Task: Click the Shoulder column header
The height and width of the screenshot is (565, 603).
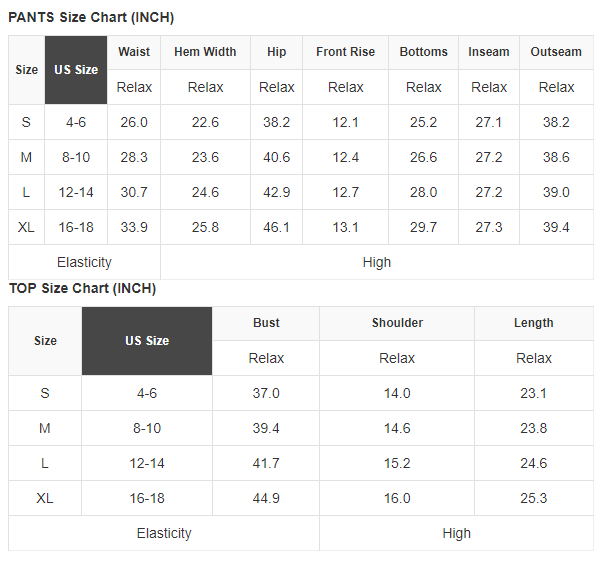Action: pyautogui.click(x=397, y=323)
